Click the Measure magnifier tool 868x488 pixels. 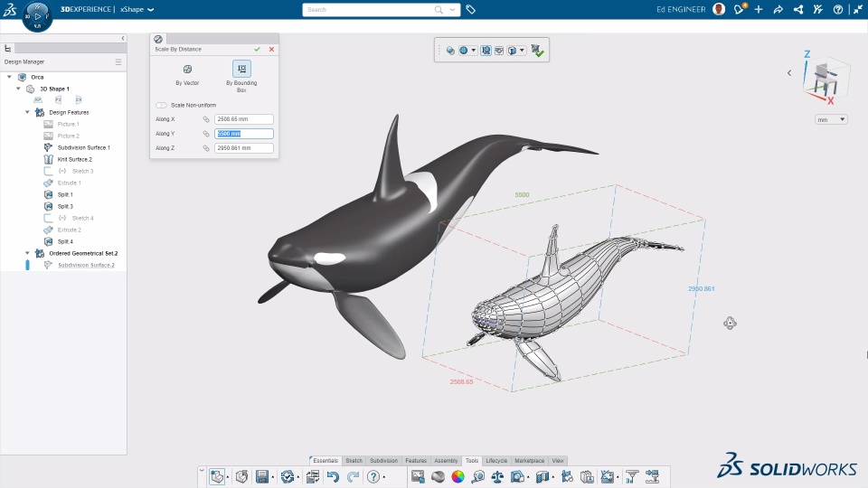478,476
